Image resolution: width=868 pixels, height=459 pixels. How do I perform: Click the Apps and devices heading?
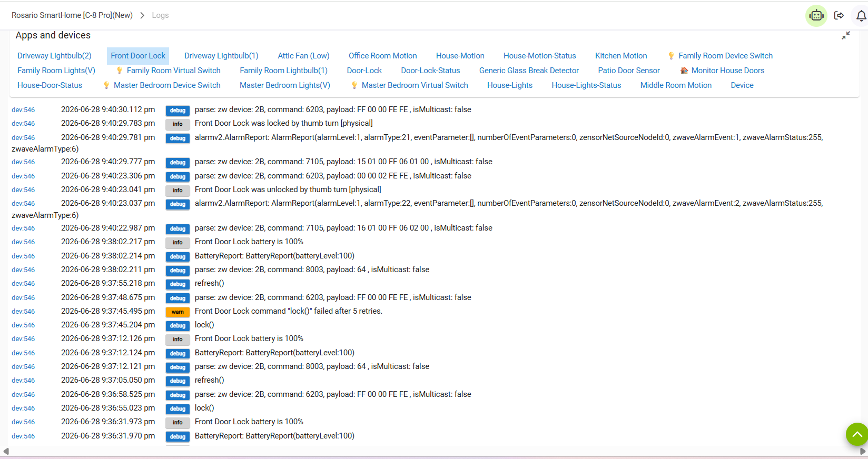53,35
